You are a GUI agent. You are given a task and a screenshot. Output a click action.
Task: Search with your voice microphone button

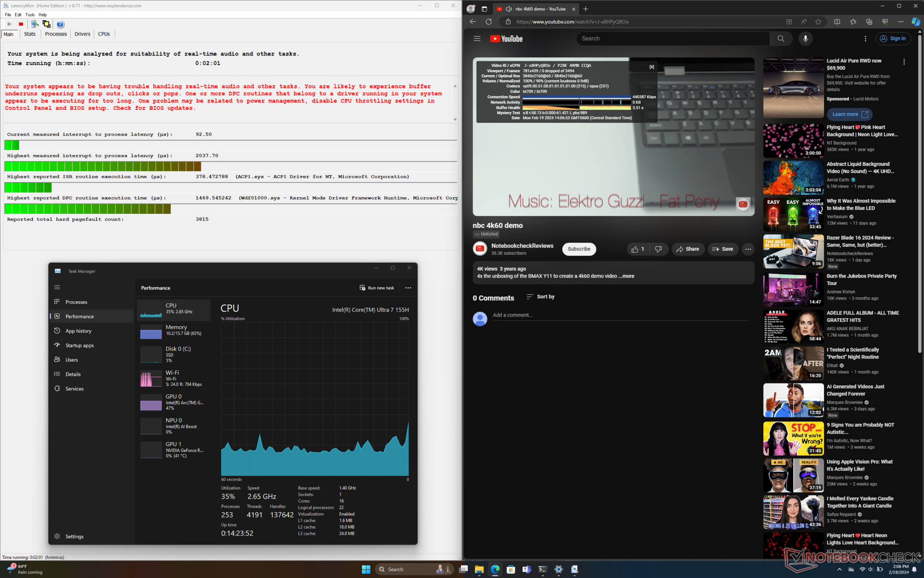[x=805, y=39]
